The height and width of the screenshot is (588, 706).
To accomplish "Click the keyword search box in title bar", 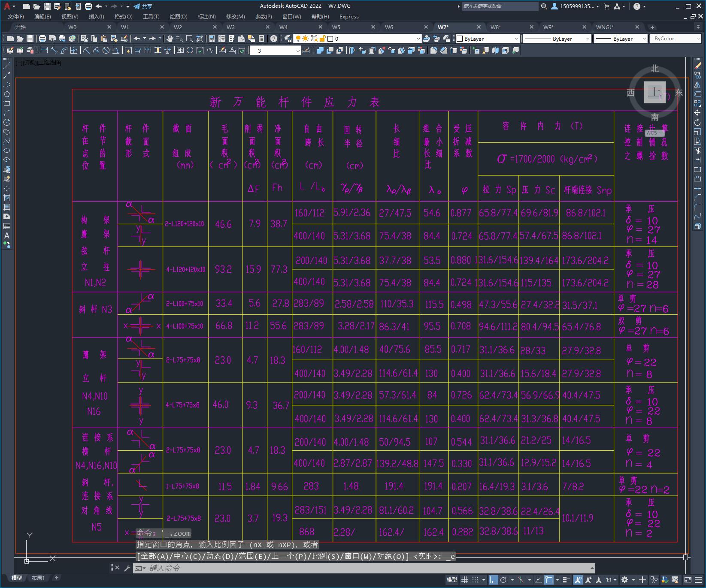I will pyautogui.click(x=499, y=6).
